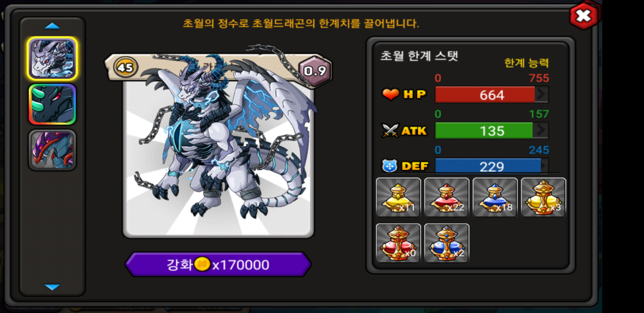Tap the purple 강화 x170000 enhance button
644x313 pixels.
[x=218, y=265]
